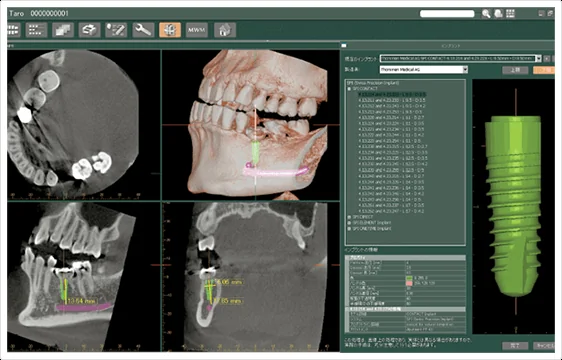Click the pink nerve canal marking in 3D view
This screenshot has height=360, width=562.
coord(275,171)
